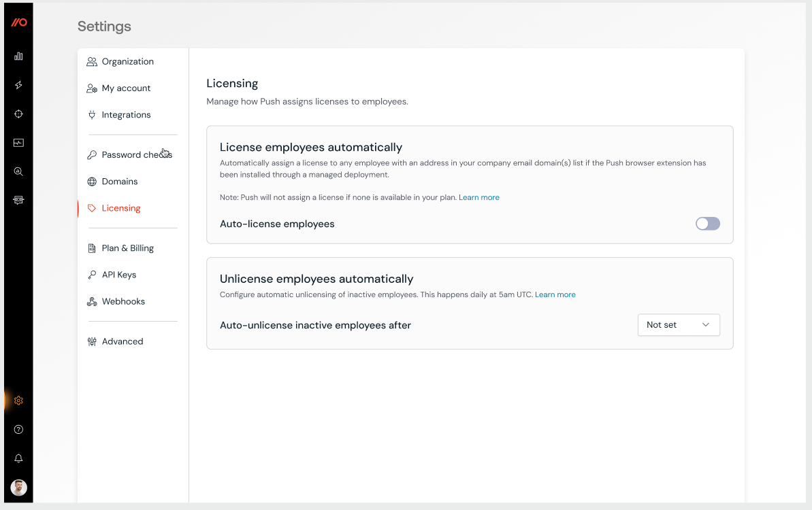Open the crosshair target sidebar icon
Image resolution: width=812 pixels, height=510 pixels.
18,114
